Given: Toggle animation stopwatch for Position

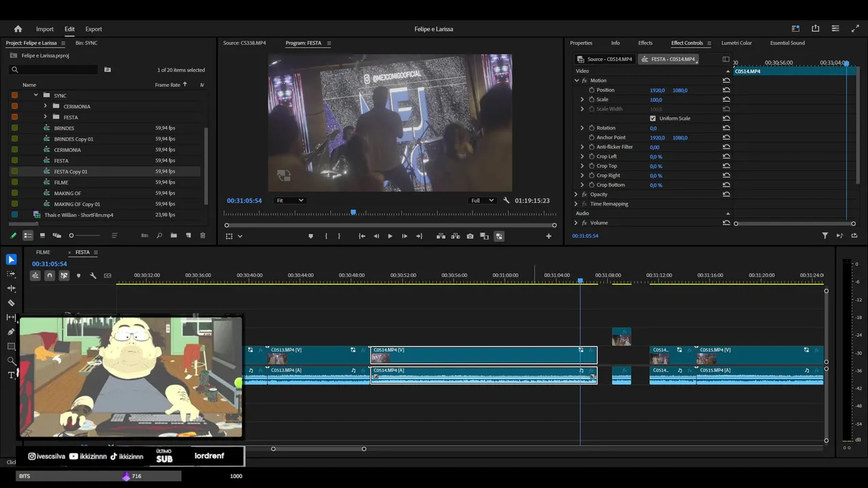Looking at the screenshot, I should [x=591, y=90].
